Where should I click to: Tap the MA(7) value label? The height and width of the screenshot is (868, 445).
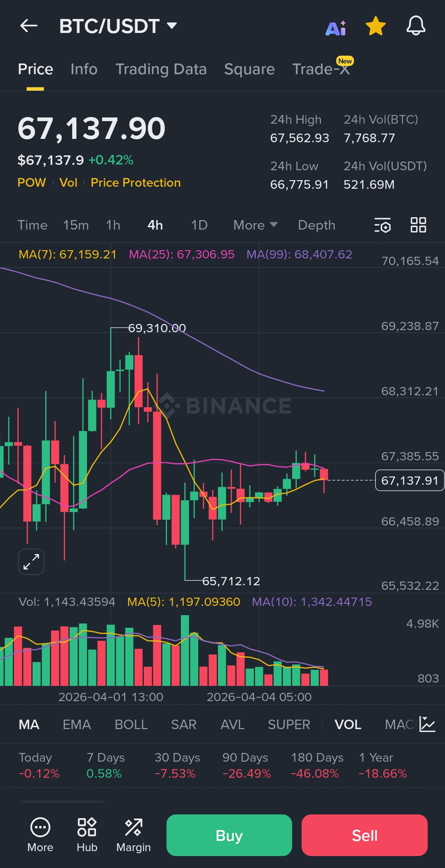(x=68, y=254)
